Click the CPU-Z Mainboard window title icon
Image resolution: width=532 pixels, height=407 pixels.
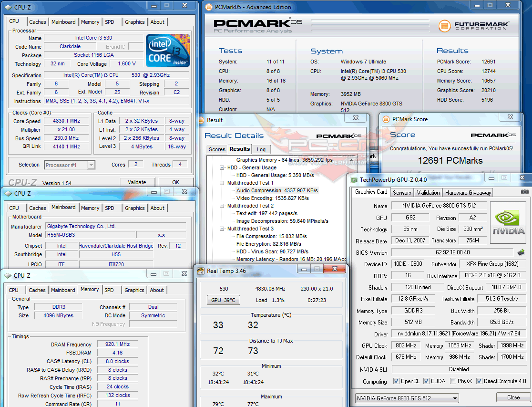click(x=8, y=193)
